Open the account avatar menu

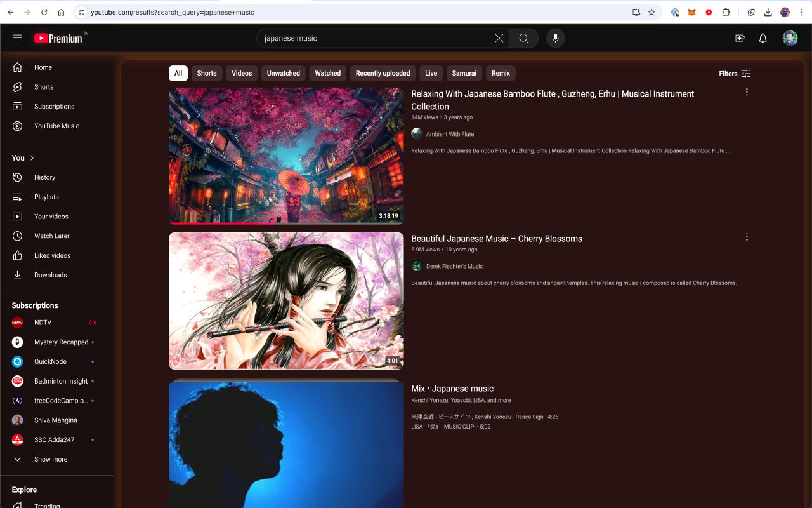790,38
